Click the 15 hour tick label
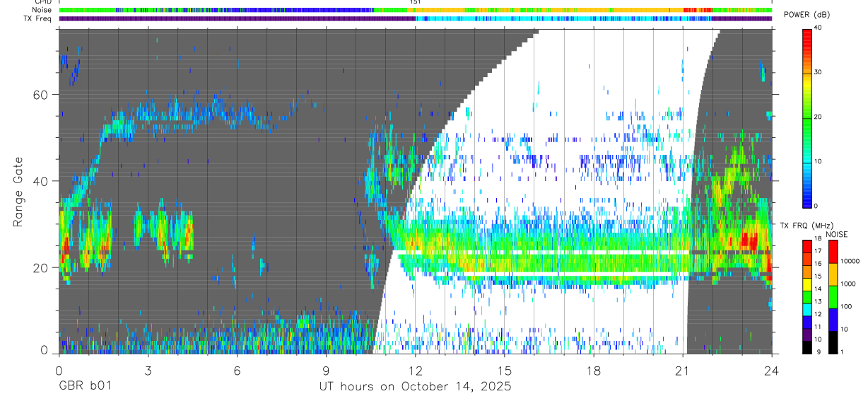The width and height of the screenshot is (868, 401). 505,370
